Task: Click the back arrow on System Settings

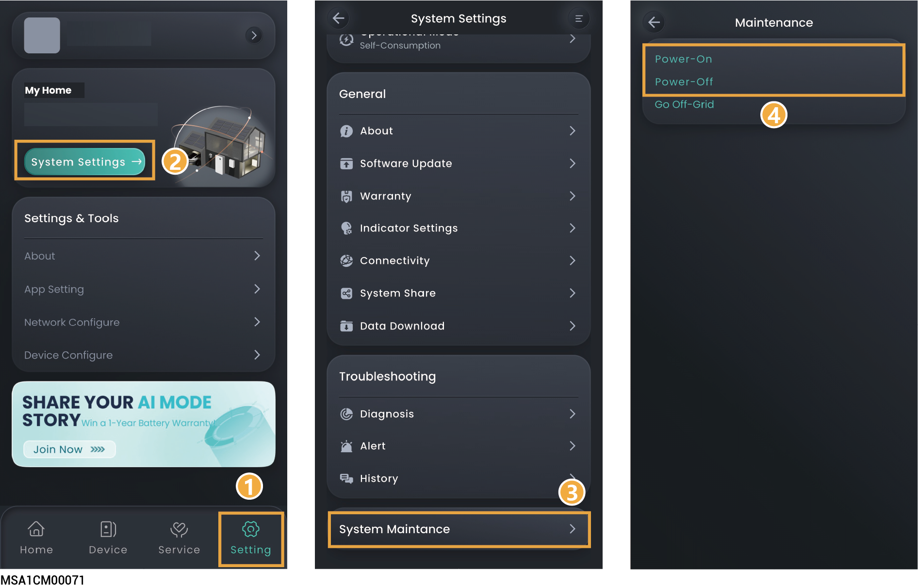Action: coord(339,18)
